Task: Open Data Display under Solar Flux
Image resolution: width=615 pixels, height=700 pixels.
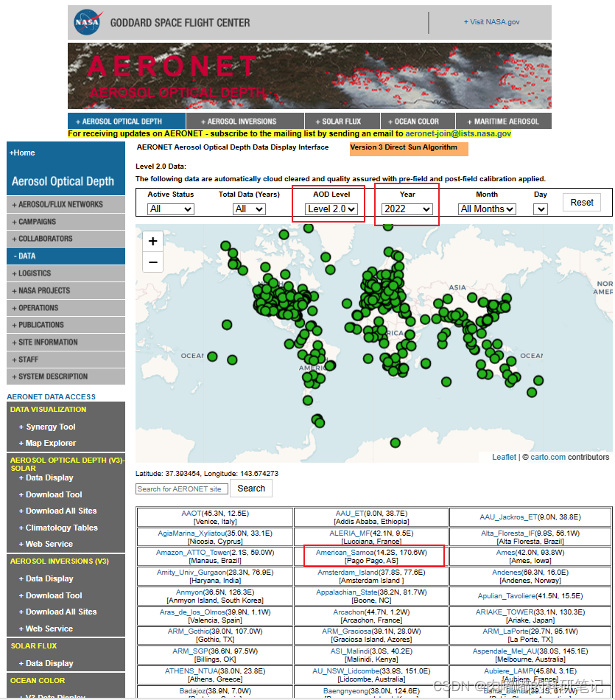Action: coord(46,663)
